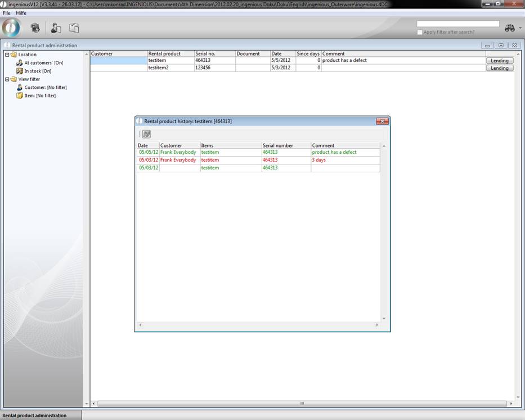Click the Customer: [No filter] item
This screenshot has width=525, height=420.
click(45, 88)
